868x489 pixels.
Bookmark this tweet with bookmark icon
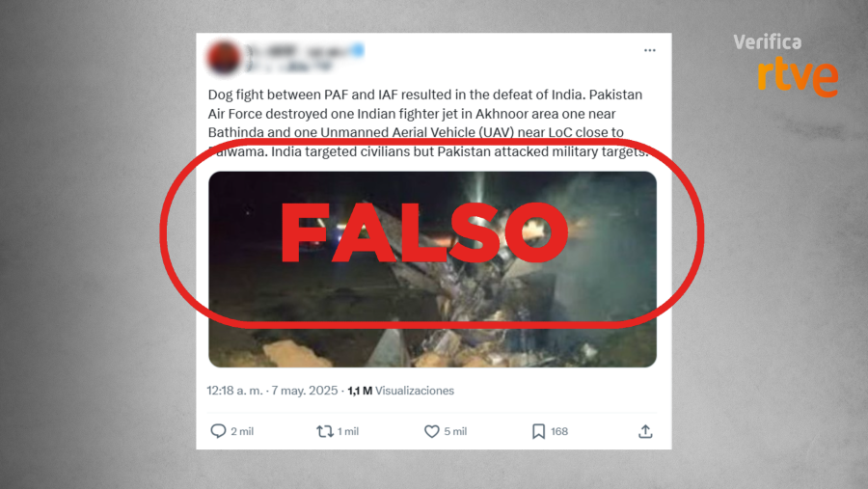tap(538, 431)
